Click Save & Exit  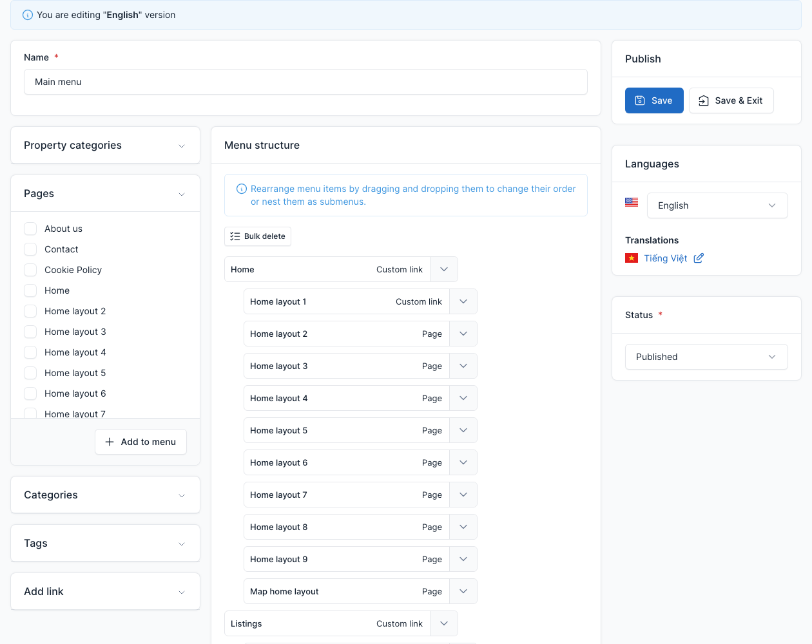click(731, 100)
